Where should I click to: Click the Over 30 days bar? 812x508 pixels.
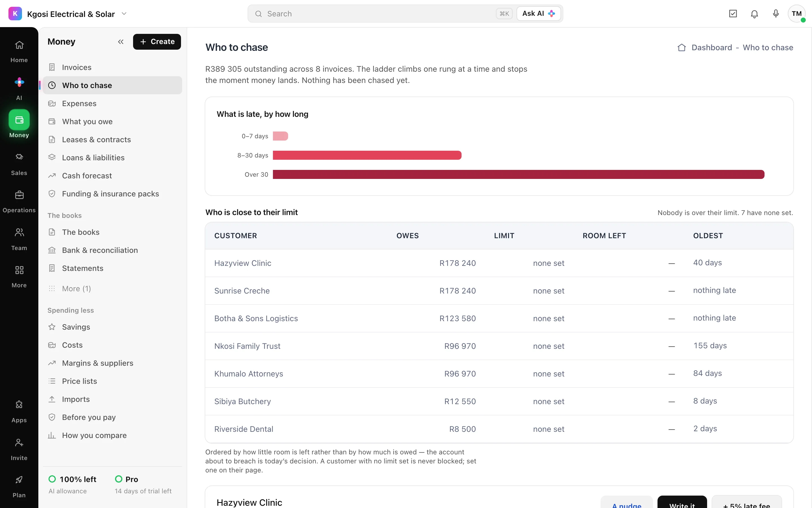(x=518, y=174)
